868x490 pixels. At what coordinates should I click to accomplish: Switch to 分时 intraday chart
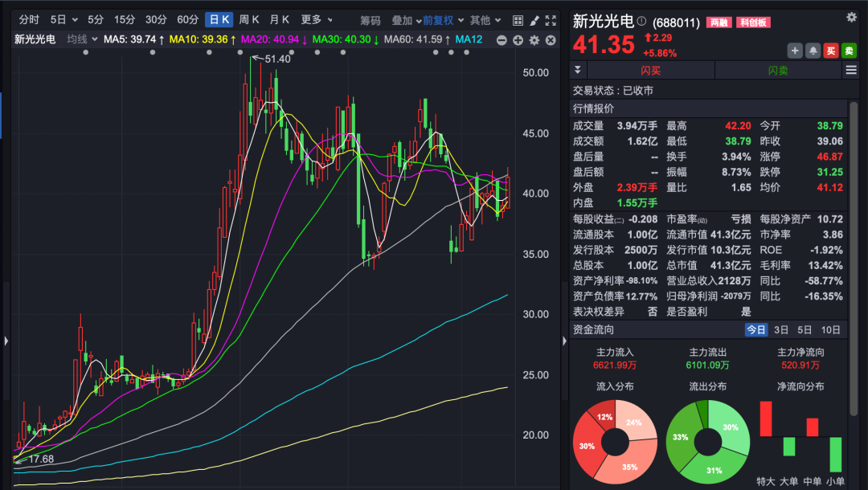29,20
